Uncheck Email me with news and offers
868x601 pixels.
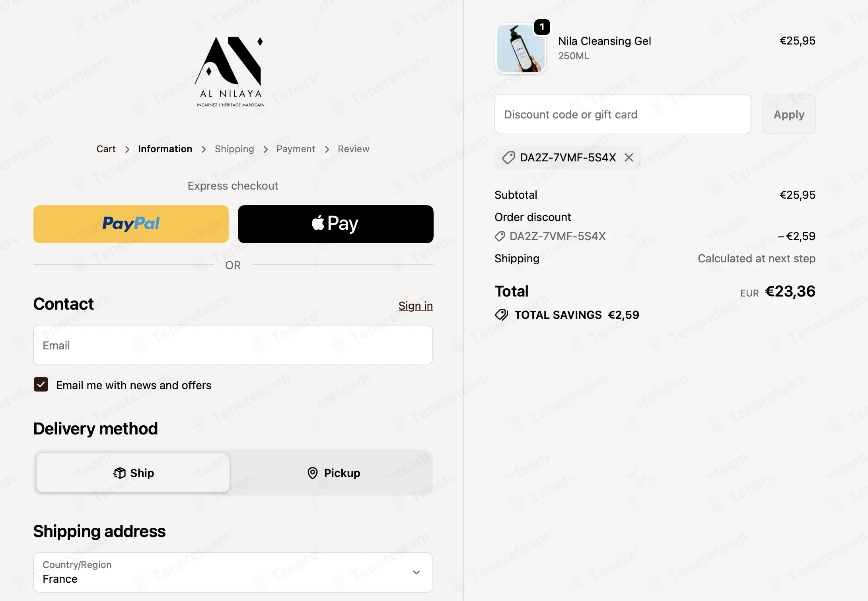(41, 385)
